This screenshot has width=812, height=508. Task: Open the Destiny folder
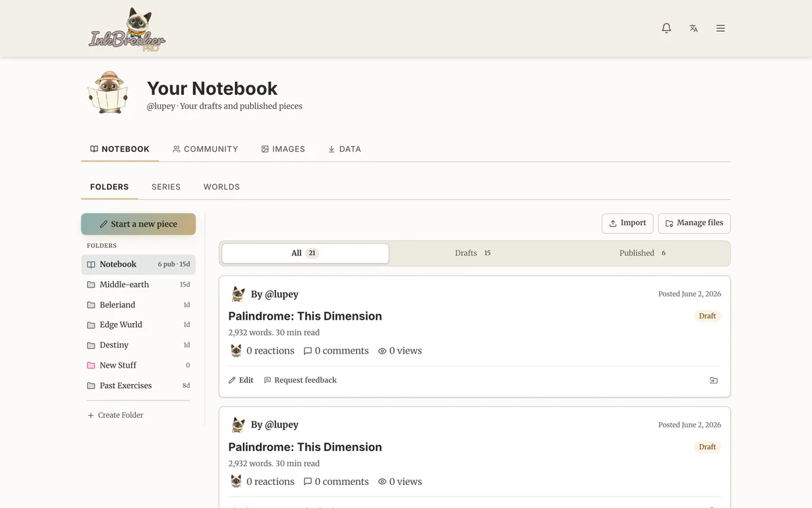coord(138,345)
